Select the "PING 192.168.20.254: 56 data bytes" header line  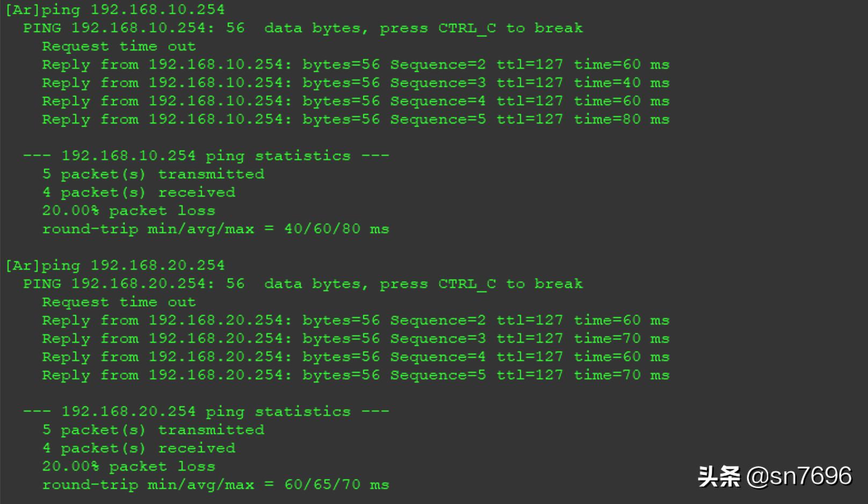click(x=302, y=284)
